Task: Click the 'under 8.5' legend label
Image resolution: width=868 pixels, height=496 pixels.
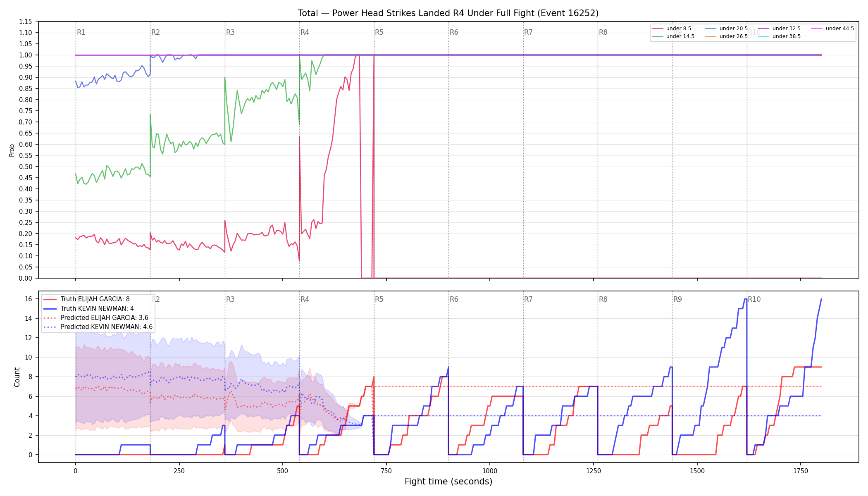Action: [x=679, y=29]
